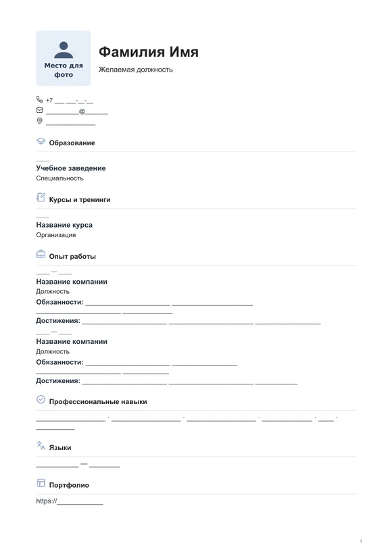The height and width of the screenshot is (554, 392).
Task: Click the Учебное заведение heading
Action: 71,168
